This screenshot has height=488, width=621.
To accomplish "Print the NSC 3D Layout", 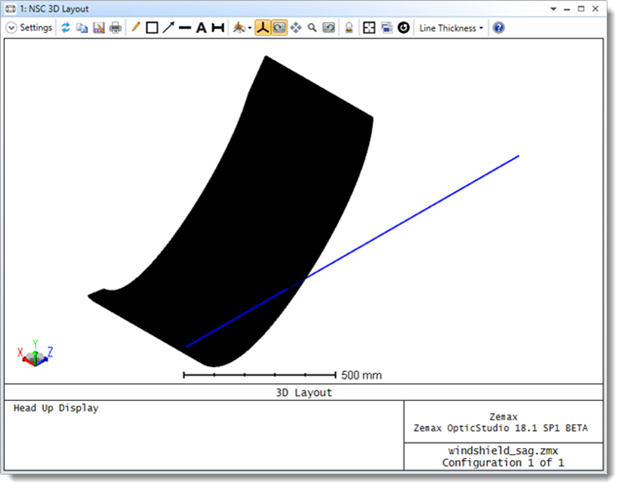I will pos(116,28).
